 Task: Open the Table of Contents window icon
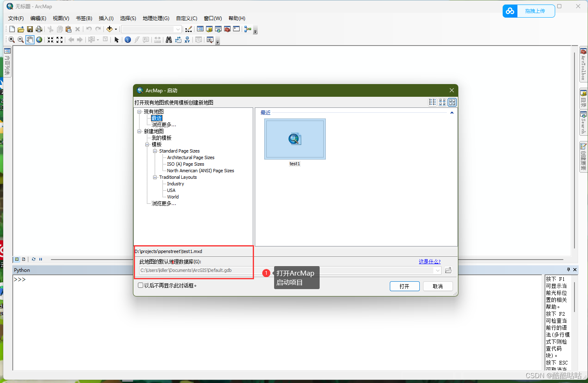pyautogui.click(x=200, y=29)
